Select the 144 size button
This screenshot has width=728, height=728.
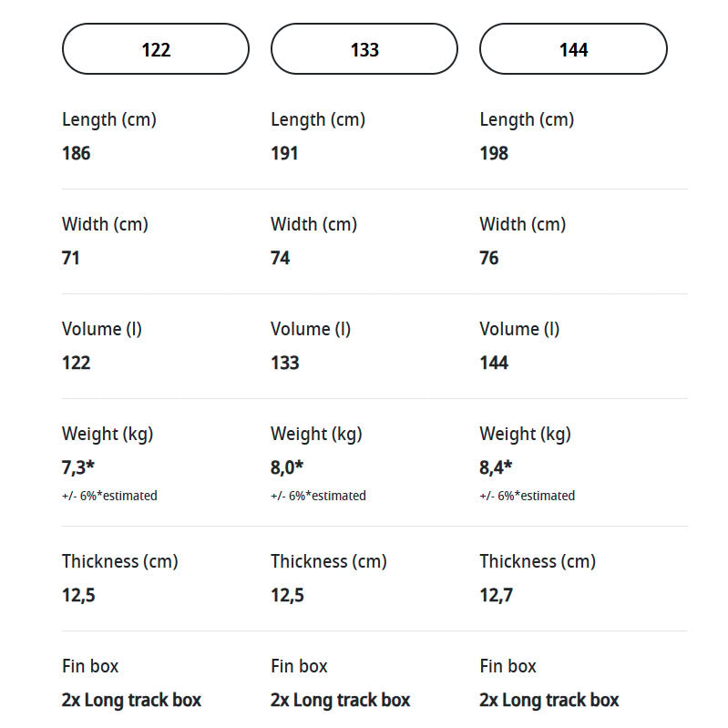(573, 49)
